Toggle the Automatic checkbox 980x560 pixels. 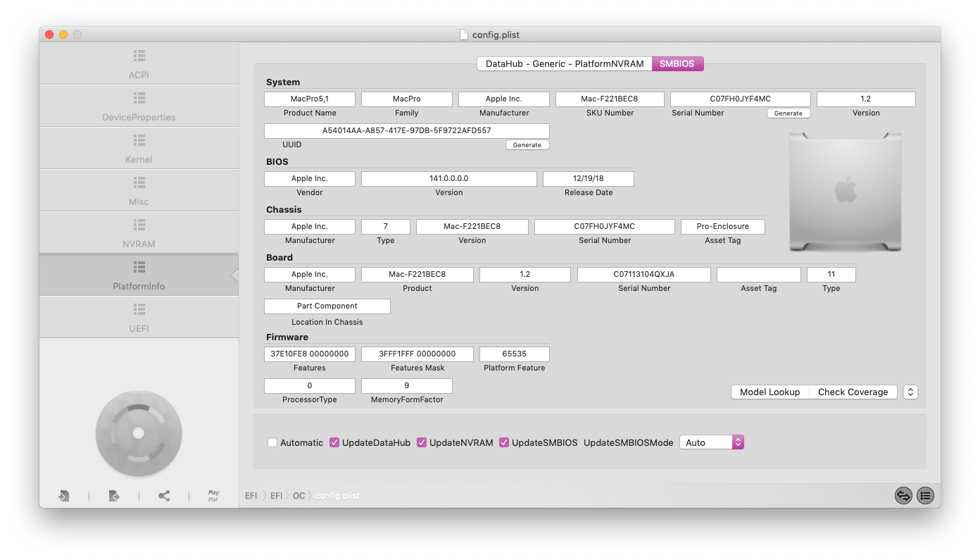coord(272,442)
